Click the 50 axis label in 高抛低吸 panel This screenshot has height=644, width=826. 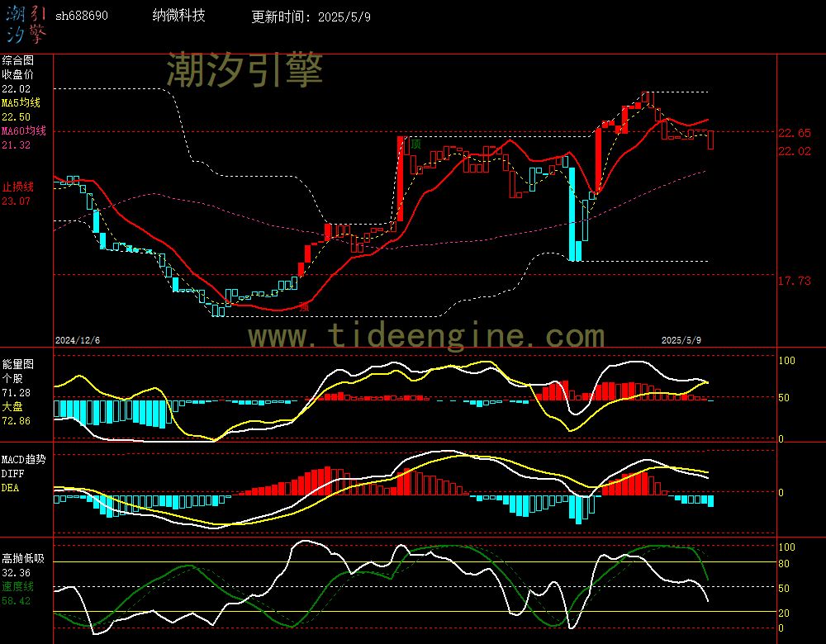[784, 588]
